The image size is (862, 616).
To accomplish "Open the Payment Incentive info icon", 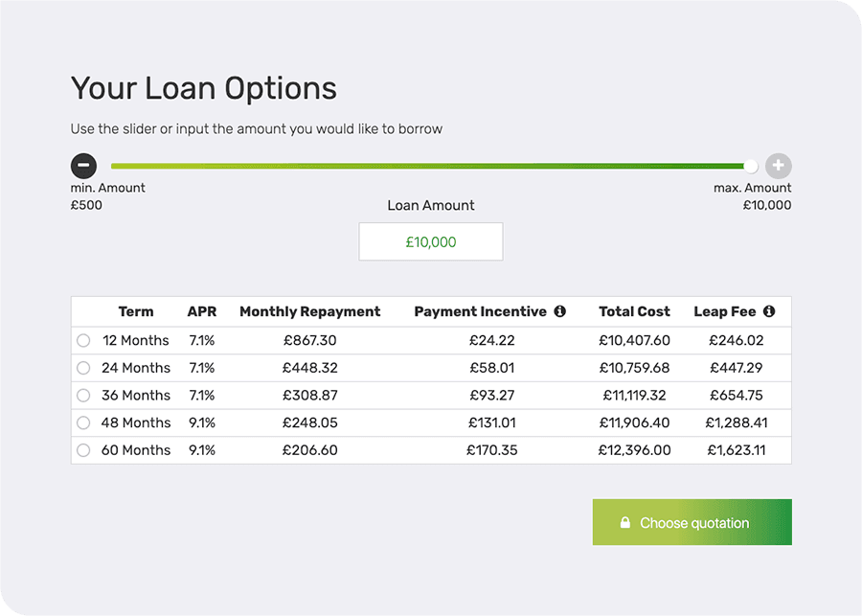I will click(x=560, y=311).
